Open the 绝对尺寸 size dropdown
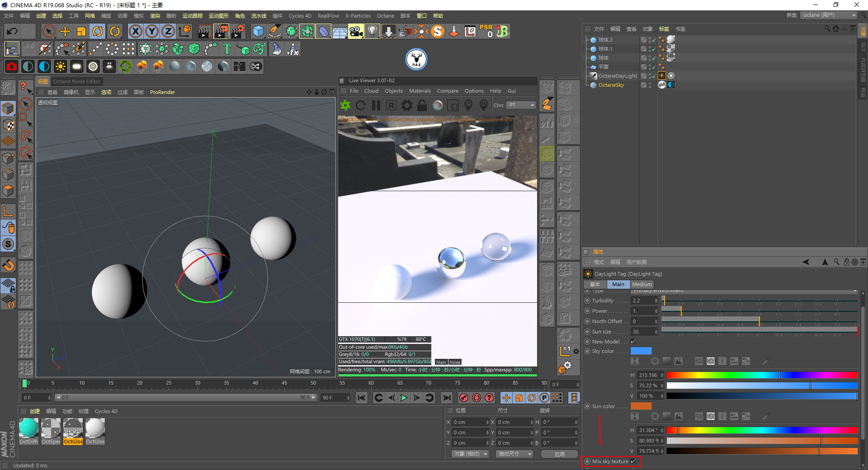The width and height of the screenshot is (868, 470). coord(514,454)
